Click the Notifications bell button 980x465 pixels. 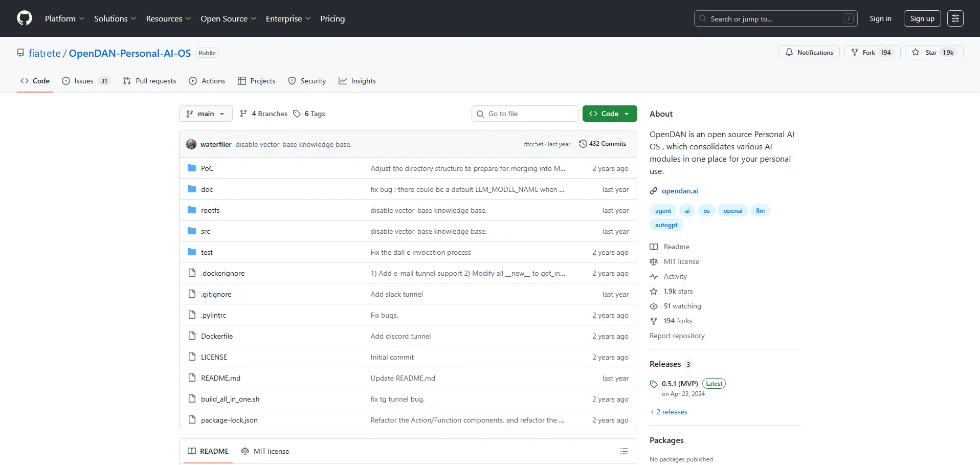[809, 52]
